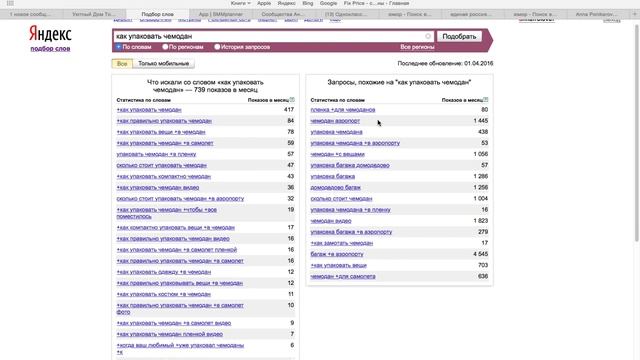Open 'сколько стоит упаковать чемодан' with 47 impressions

click(x=162, y=165)
